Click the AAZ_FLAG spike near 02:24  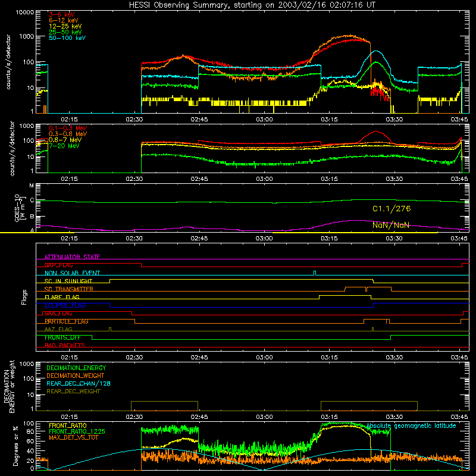pos(110,329)
